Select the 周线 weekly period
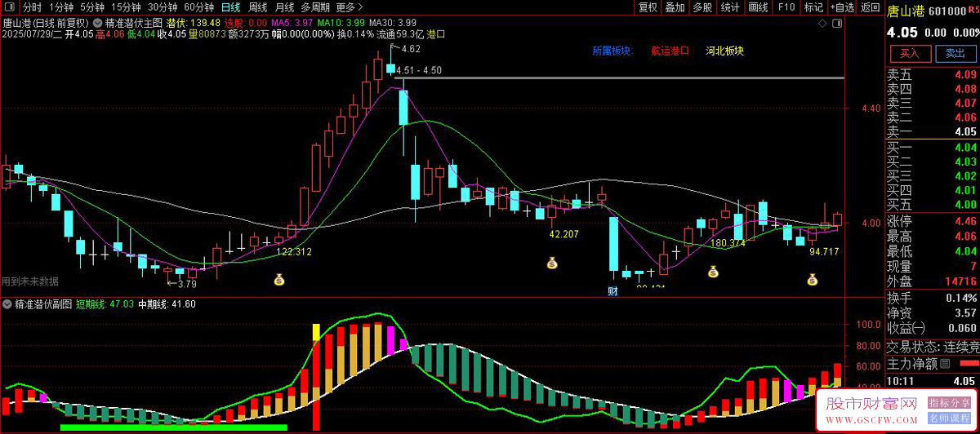 tap(258, 7)
